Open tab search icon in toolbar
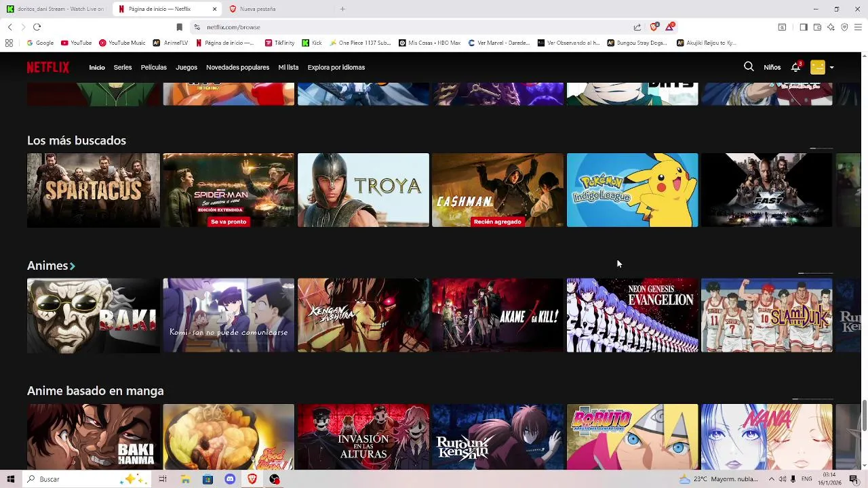The image size is (868, 488). (x=782, y=27)
